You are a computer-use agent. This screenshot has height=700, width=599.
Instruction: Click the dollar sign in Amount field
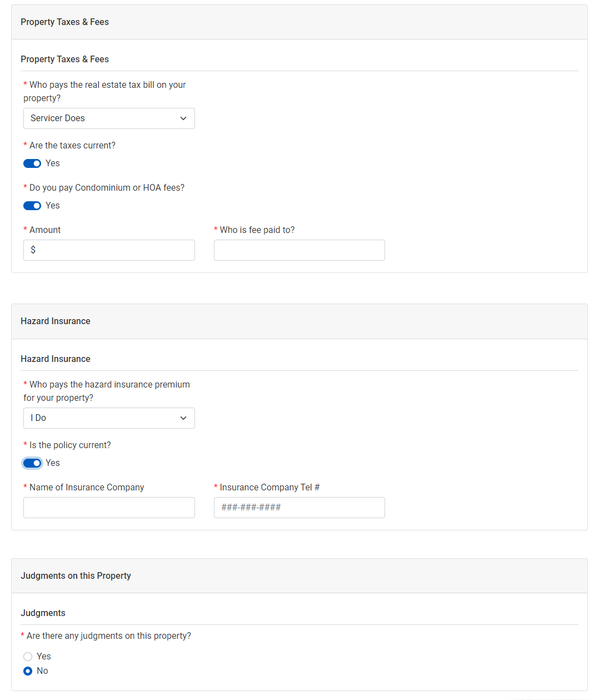pos(33,250)
